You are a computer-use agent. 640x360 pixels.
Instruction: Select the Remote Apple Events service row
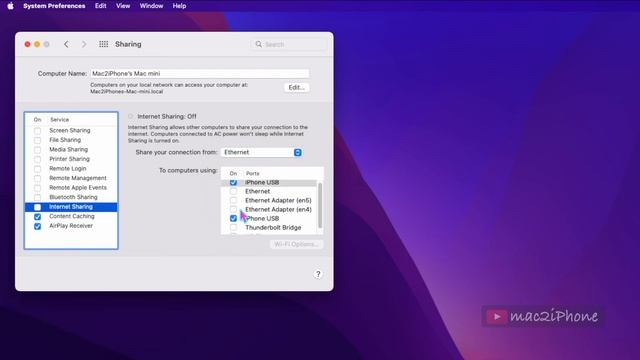coord(71,187)
